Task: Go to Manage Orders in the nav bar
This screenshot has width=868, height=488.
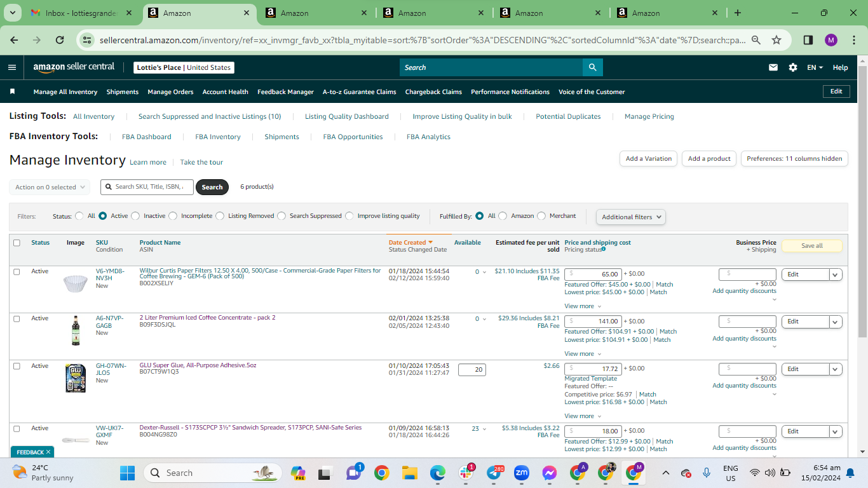Action: click(170, 92)
